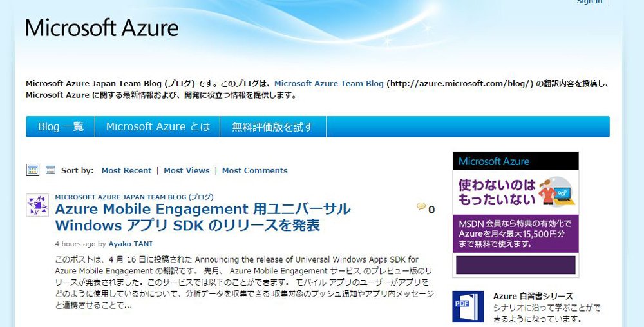Click the post excerpt starting このポストは
This screenshot has width=644, height=327.
point(244,282)
